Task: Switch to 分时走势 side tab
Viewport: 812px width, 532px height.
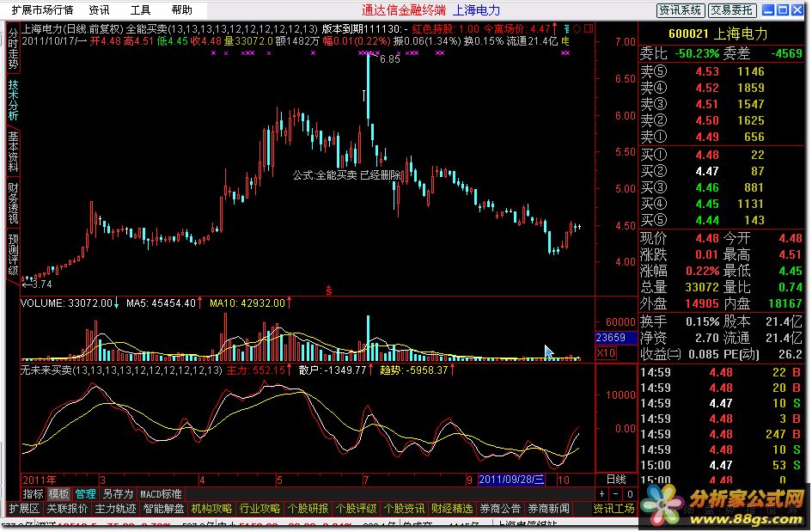Action: coord(12,49)
